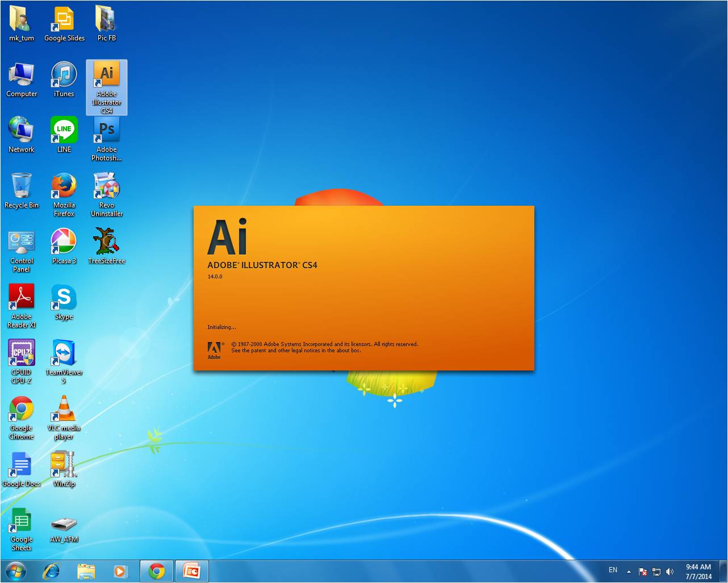Image resolution: width=728 pixels, height=583 pixels.
Task: Switch to Chrome in the taskbar
Action: click(157, 571)
